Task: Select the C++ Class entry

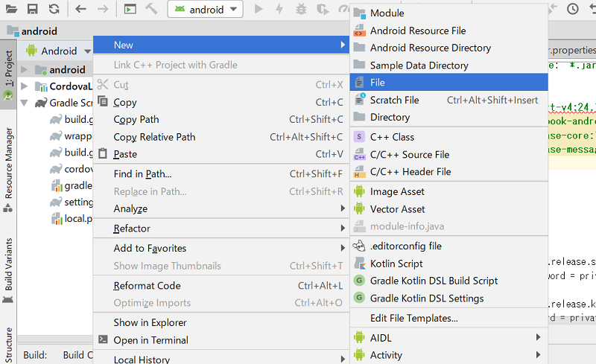Action: (x=392, y=137)
